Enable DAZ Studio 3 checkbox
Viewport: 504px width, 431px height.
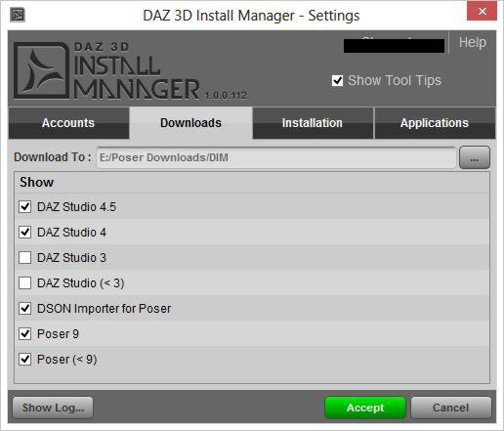tap(25, 257)
